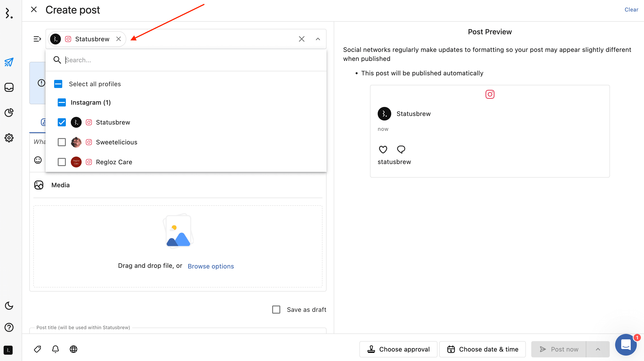This screenshot has height=361, width=644.
Task: Click the Statusbrew profile name in list
Action: 113,122
